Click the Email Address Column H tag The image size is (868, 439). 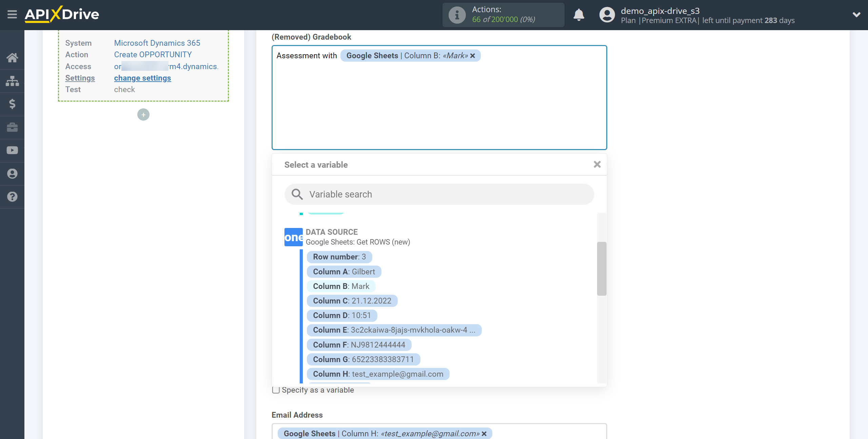point(384,434)
